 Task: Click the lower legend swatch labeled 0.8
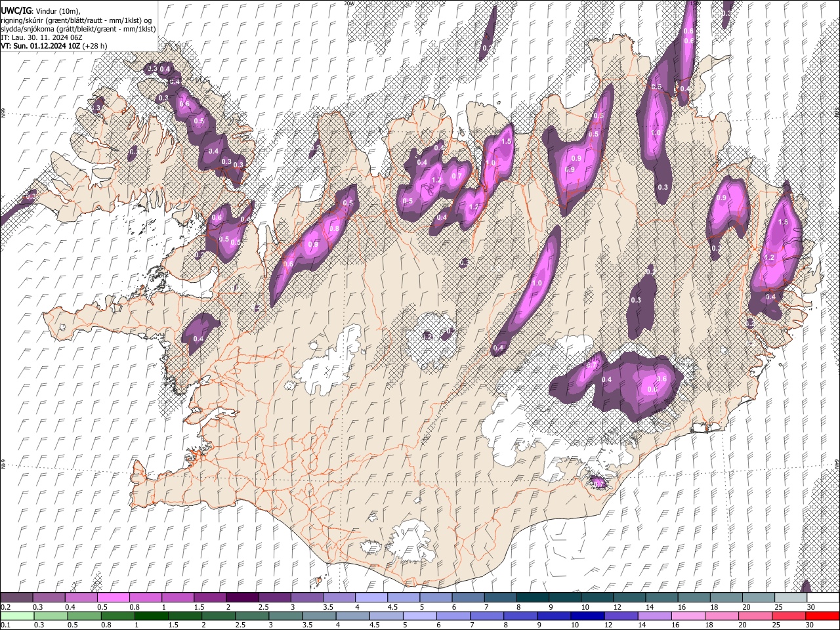coord(117,616)
